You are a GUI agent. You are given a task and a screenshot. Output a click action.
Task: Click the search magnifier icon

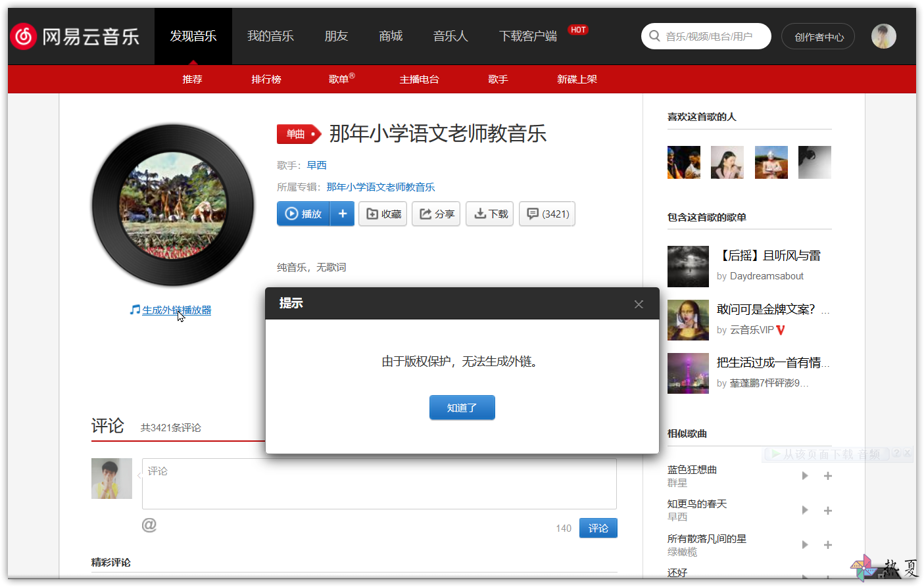click(x=654, y=36)
